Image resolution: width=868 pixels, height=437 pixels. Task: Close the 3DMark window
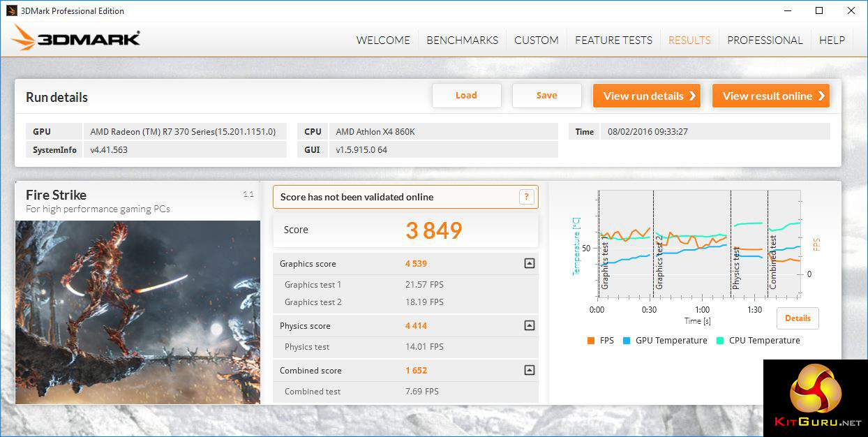coord(851,10)
